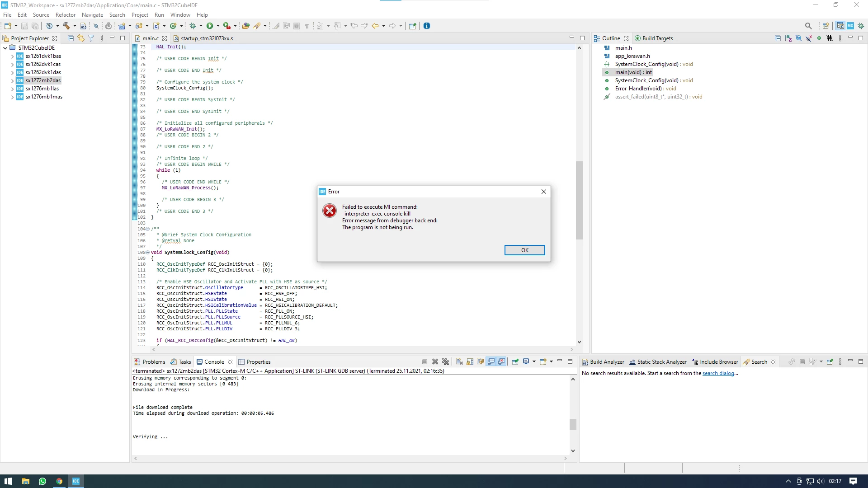The image size is (868, 488).
Task: Open the Run configurations dropdown arrow
Action: (x=218, y=26)
